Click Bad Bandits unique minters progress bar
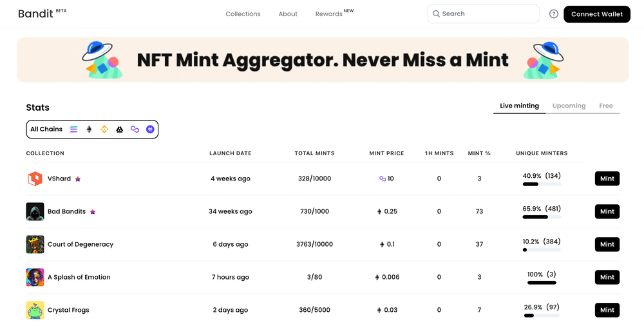 coord(542,217)
